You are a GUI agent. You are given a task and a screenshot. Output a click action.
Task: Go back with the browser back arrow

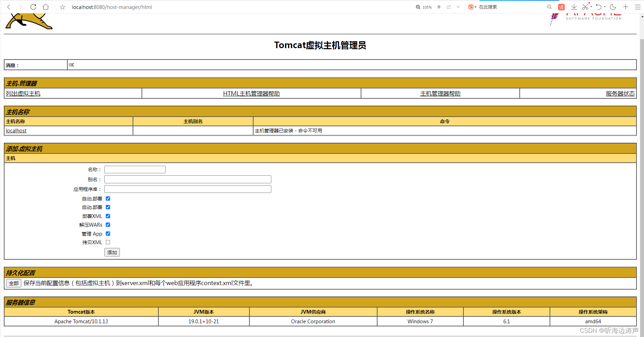pos(9,7)
